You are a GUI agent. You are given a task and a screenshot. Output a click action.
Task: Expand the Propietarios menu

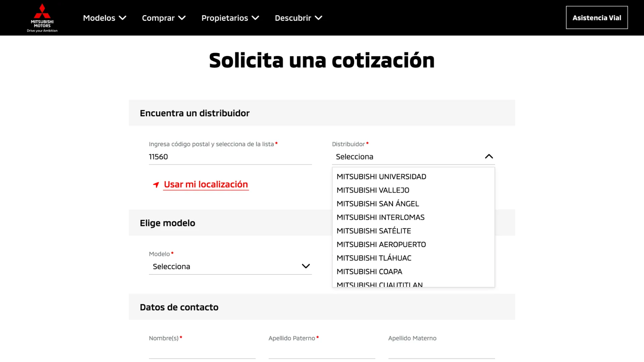tap(230, 18)
